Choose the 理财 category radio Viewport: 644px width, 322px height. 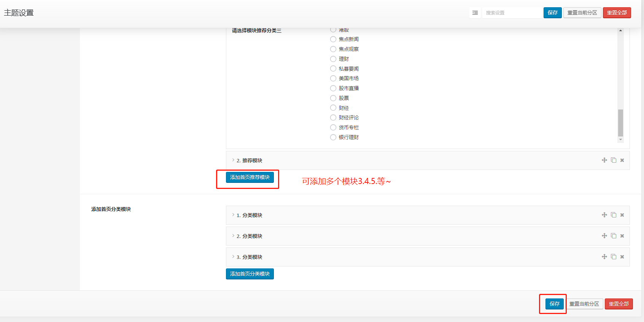pyautogui.click(x=333, y=59)
